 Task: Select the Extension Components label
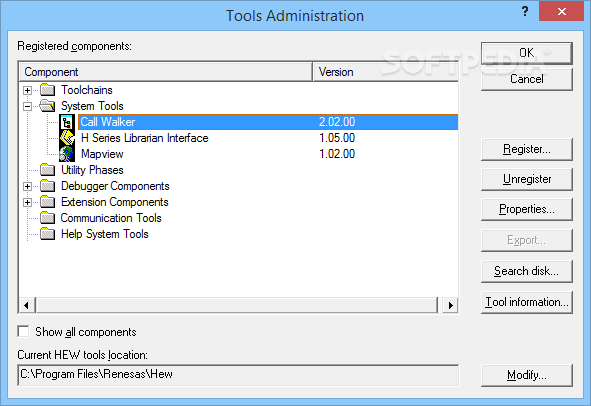point(115,202)
